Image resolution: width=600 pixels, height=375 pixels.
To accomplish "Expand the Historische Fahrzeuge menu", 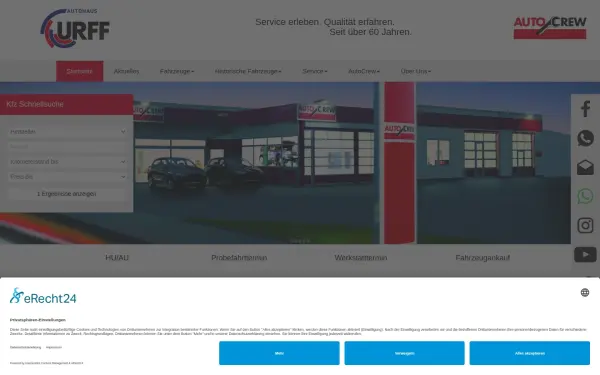I will [x=248, y=71].
